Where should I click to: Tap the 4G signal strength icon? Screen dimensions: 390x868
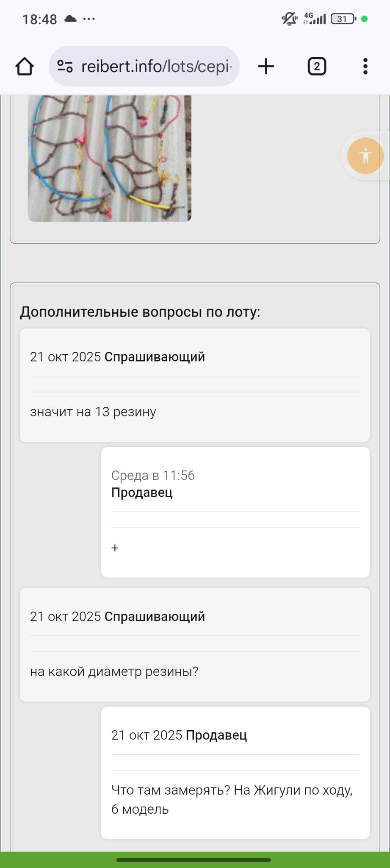[314, 19]
